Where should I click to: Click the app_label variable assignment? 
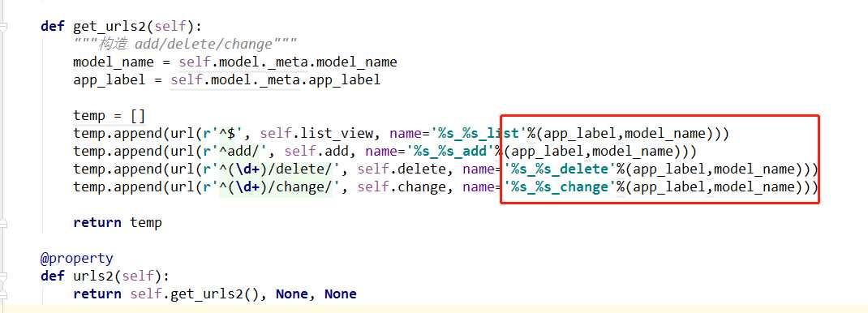click(x=227, y=79)
